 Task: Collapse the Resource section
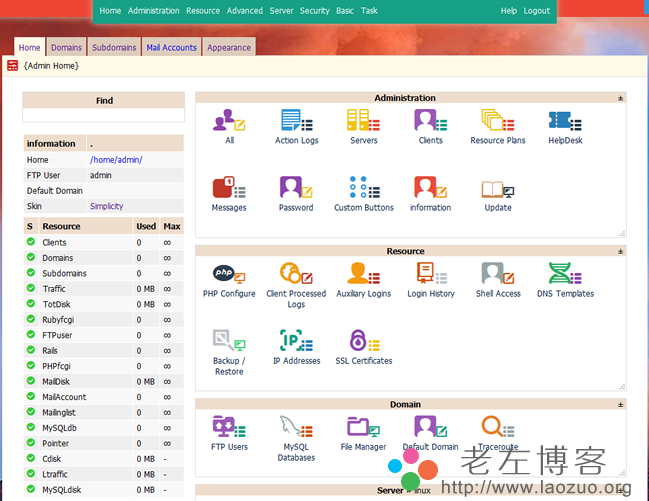(x=620, y=251)
